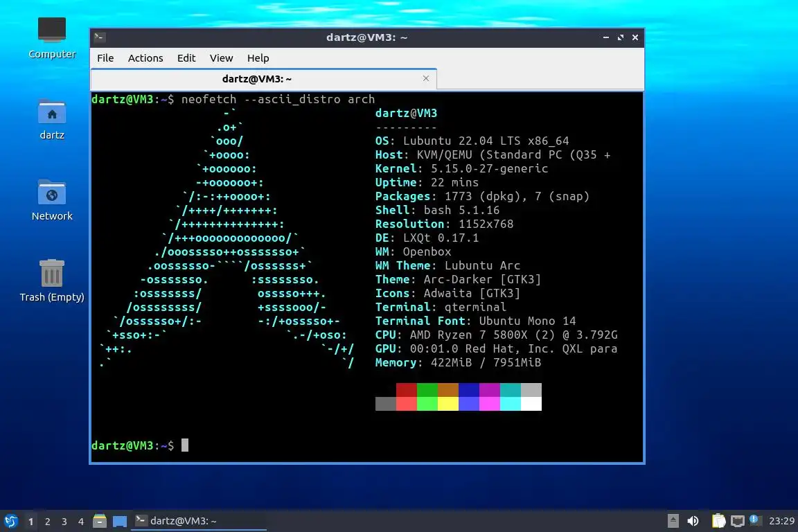Select the Computer desktop icon
798x532 pixels.
tap(52, 37)
